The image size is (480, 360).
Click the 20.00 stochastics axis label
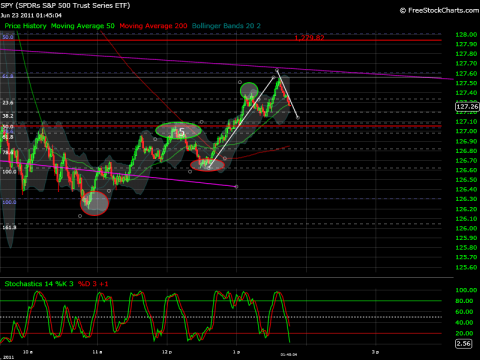[x=464, y=333]
